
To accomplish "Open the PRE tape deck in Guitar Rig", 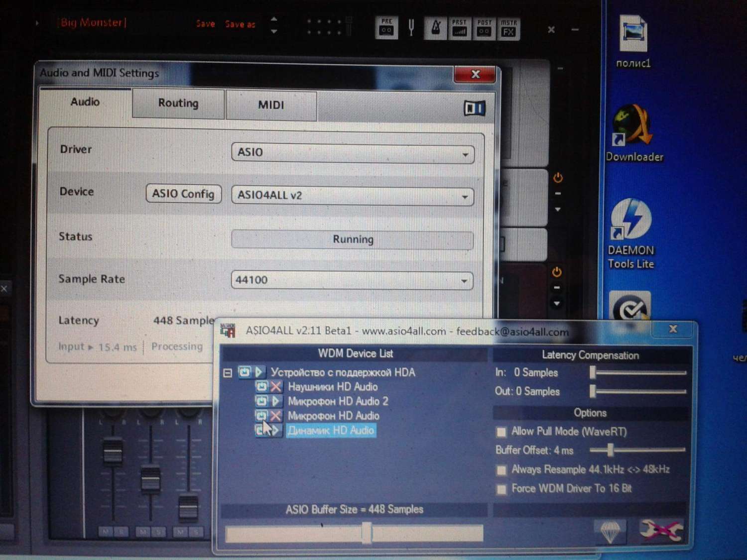I will point(386,27).
